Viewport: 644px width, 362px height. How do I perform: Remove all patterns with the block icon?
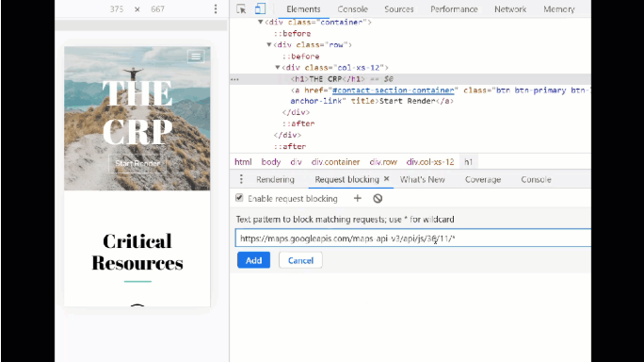(378, 199)
